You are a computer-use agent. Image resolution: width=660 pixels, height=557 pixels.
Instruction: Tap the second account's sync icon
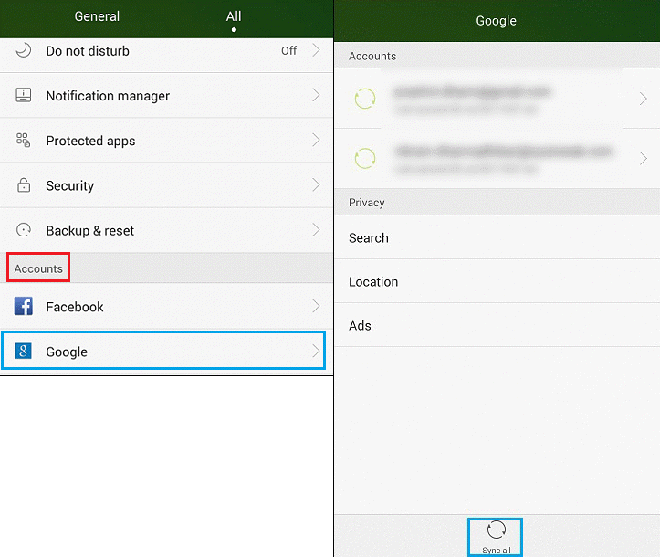(366, 158)
